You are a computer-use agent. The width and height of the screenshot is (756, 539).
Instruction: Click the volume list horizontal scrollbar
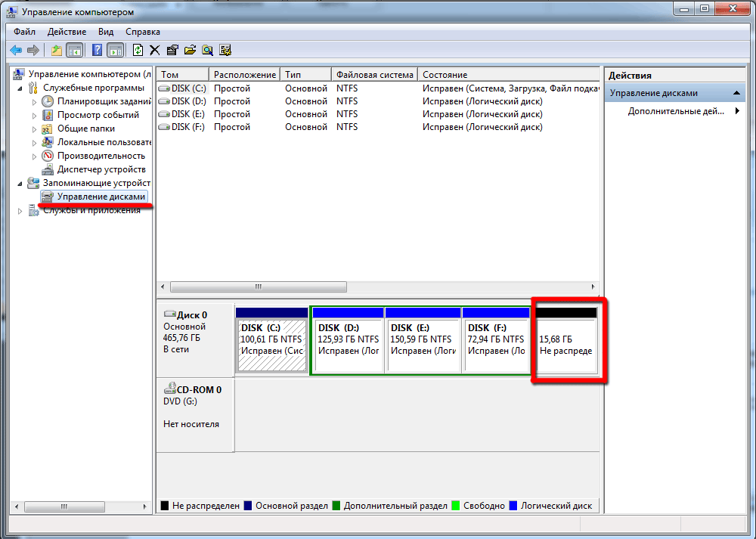(378, 287)
